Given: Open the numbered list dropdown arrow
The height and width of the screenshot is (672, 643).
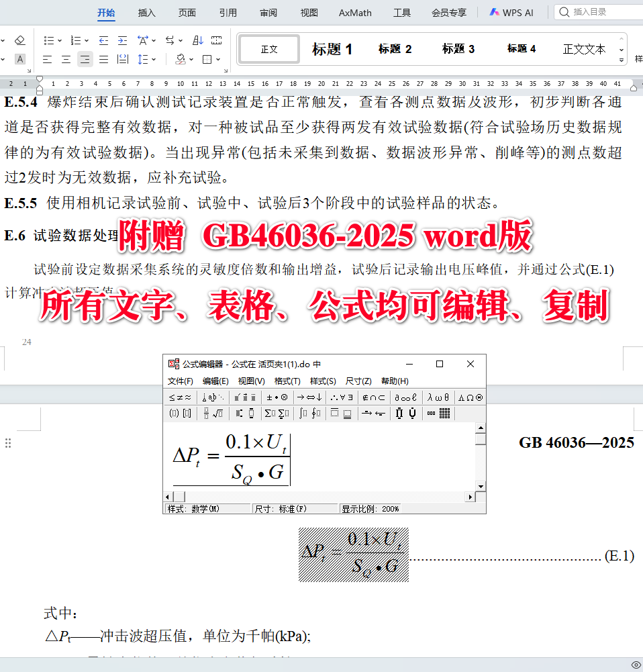Looking at the screenshot, I should click(85, 40).
